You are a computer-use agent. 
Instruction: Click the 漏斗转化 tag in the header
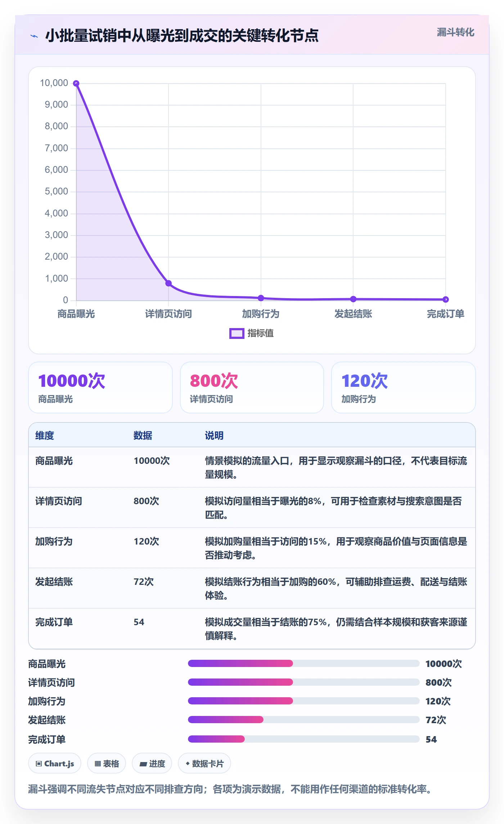pos(455,32)
